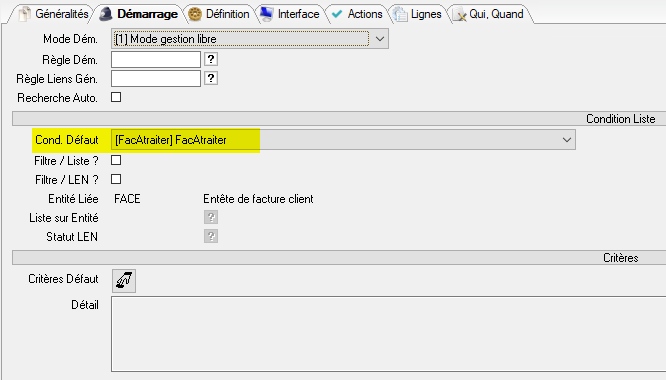Click the Liste sur Entité lookup button

coord(211,217)
